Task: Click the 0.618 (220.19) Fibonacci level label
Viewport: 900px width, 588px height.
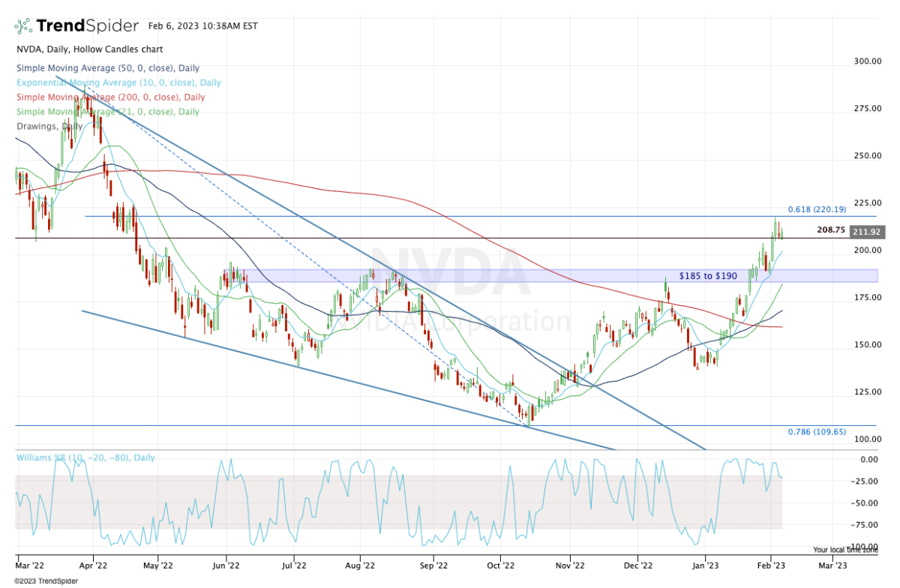Action: pyautogui.click(x=817, y=209)
